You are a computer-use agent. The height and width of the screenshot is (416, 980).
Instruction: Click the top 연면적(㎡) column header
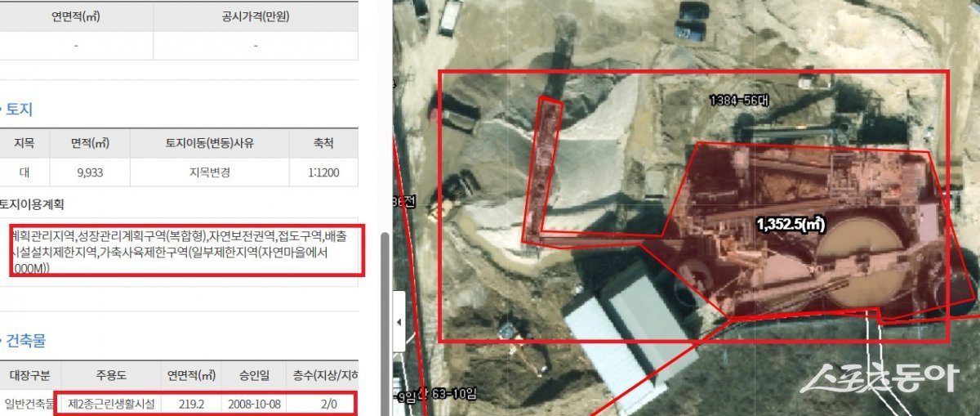coord(76,16)
